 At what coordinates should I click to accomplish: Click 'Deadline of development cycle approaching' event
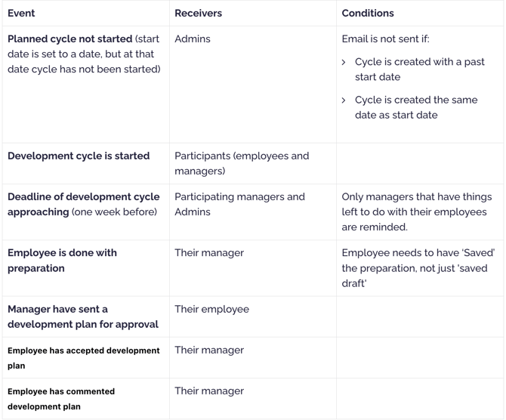point(84,205)
